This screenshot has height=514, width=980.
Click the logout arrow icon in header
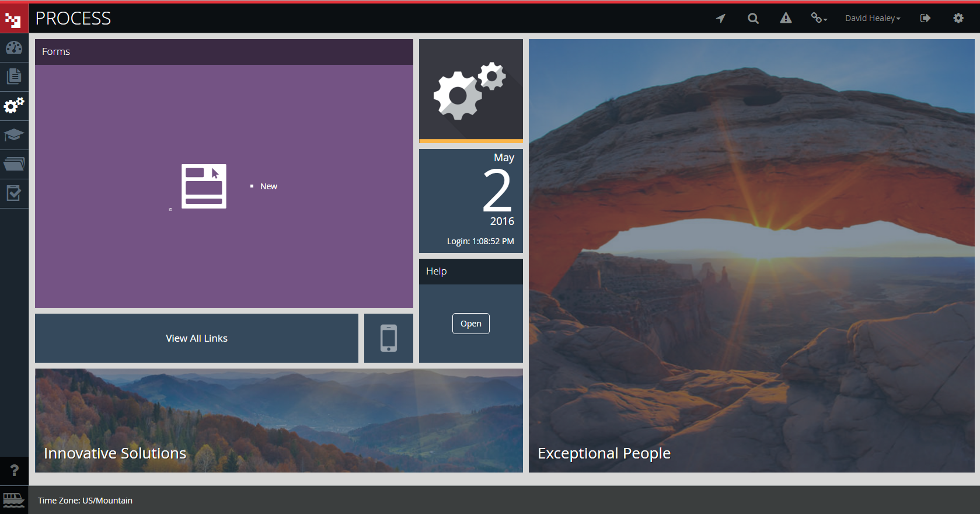coord(925,18)
